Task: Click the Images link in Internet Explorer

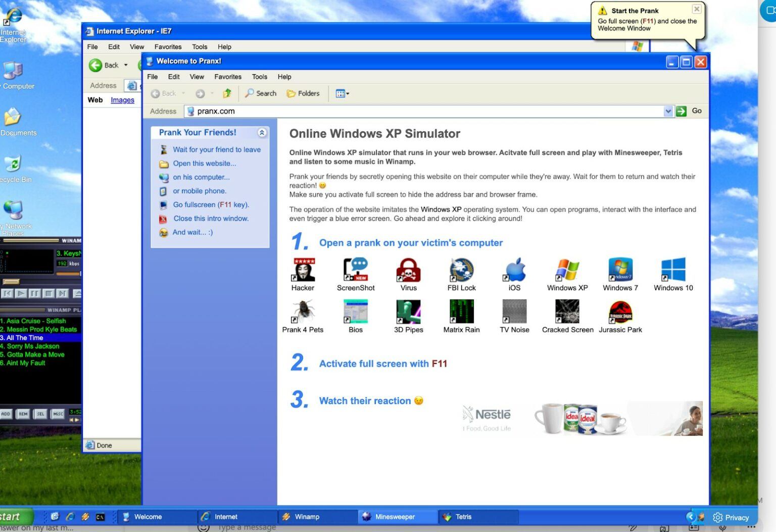Action: (x=122, y=100)
